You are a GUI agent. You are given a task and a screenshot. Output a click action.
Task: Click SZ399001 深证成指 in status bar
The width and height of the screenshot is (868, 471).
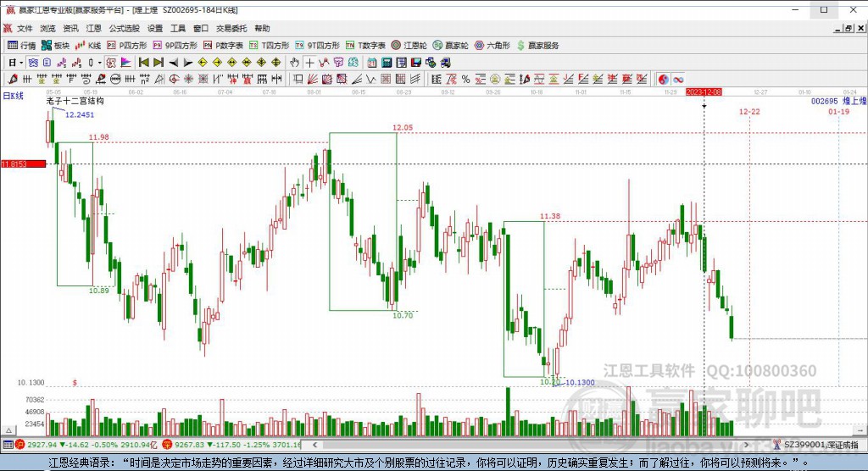(x=821, y=445)
